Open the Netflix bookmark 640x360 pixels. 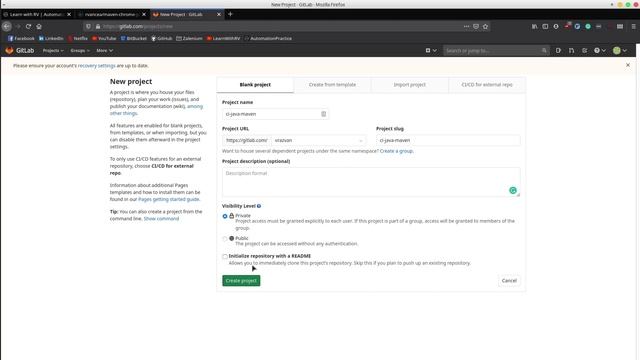tap(78, 38)
